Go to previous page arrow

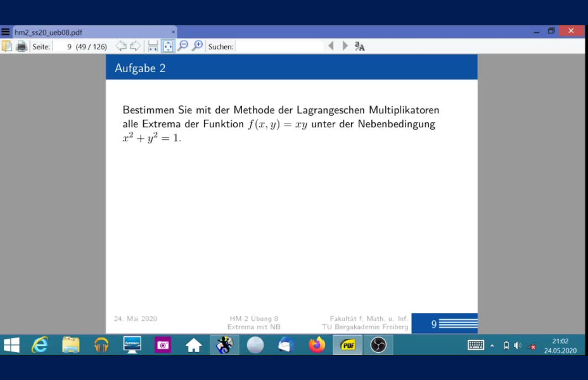pyautogui.click(x=121, y=46)
